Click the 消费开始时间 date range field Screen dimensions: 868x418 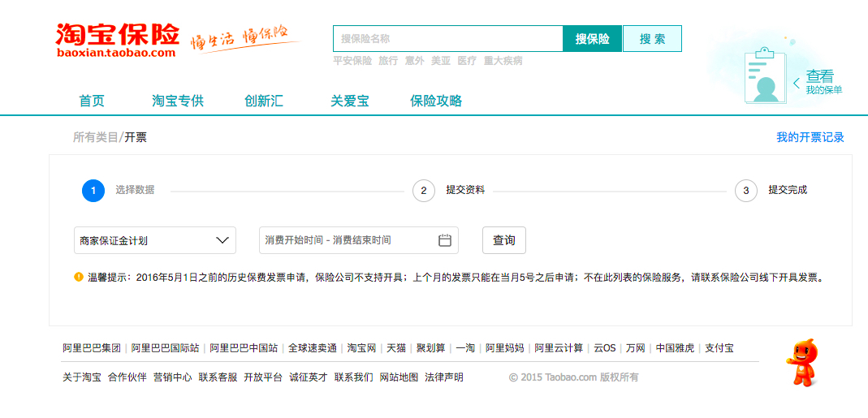(359, 240)
